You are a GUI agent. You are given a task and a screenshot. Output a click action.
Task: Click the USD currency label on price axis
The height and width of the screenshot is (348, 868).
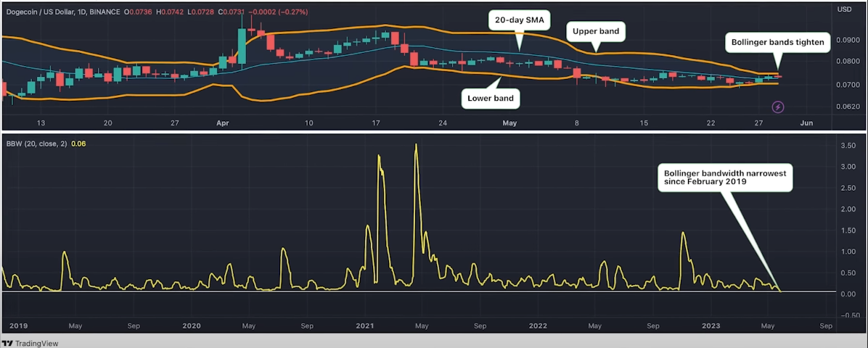(843, 9)
